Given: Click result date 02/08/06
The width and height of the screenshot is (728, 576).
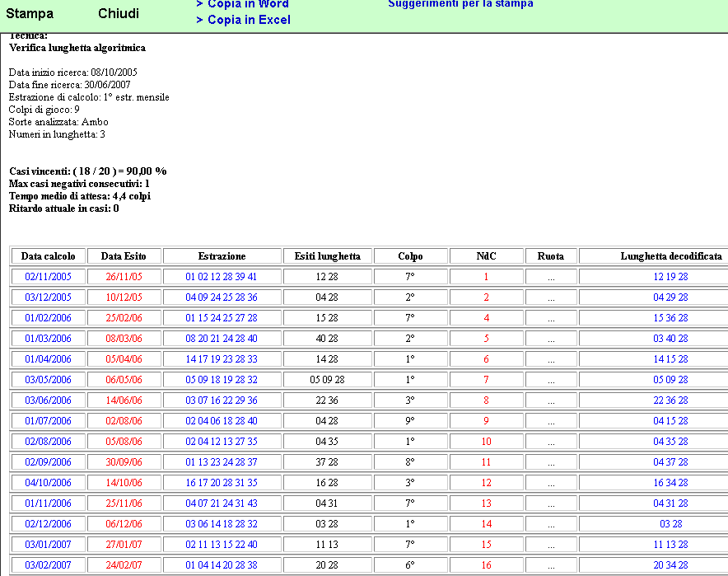Looking at the screenshot, I should (x=124, y=421).
